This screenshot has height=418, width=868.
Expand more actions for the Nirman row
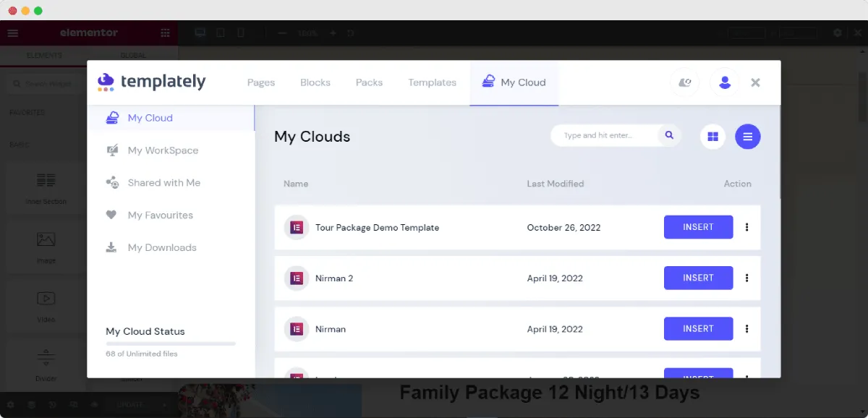tap(746, 328)
